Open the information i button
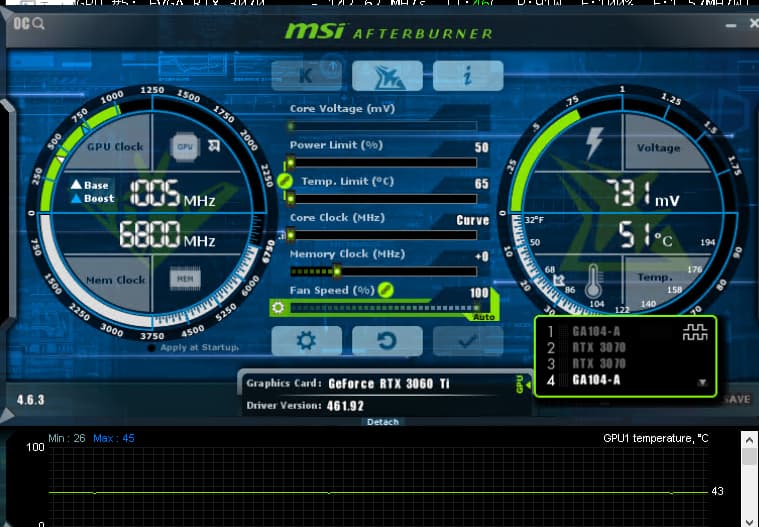 click(467, 75)
